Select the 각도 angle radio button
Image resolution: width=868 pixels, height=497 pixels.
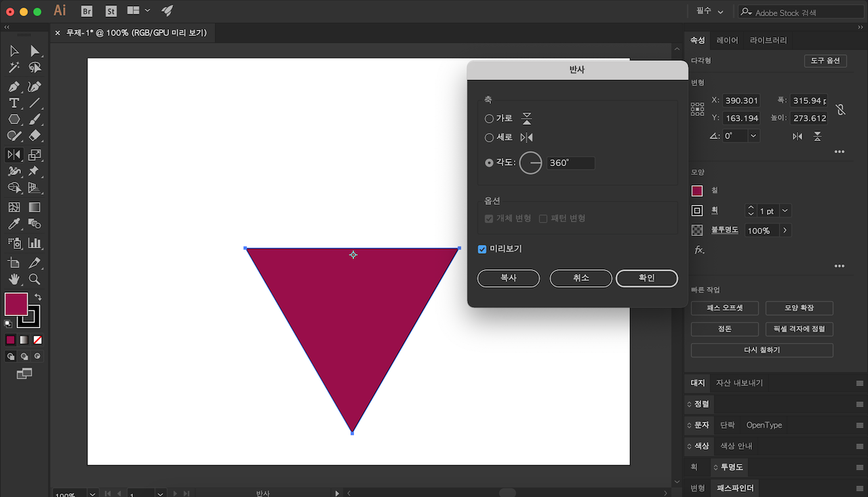pyautogui.click(x=489, y=163)
